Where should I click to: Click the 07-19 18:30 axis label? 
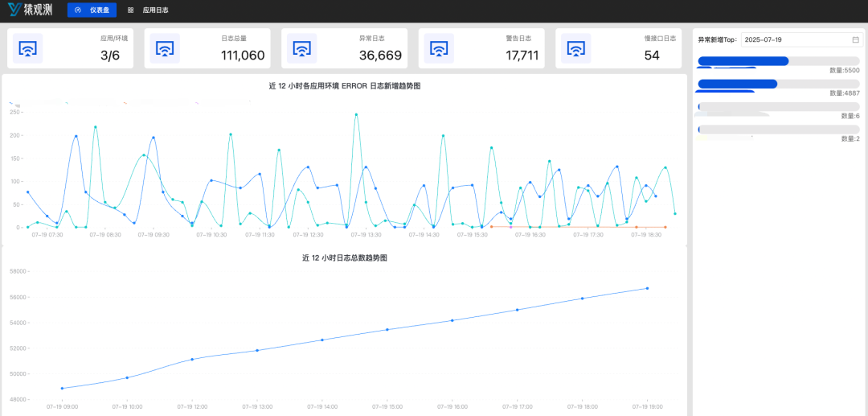point(646,235)
